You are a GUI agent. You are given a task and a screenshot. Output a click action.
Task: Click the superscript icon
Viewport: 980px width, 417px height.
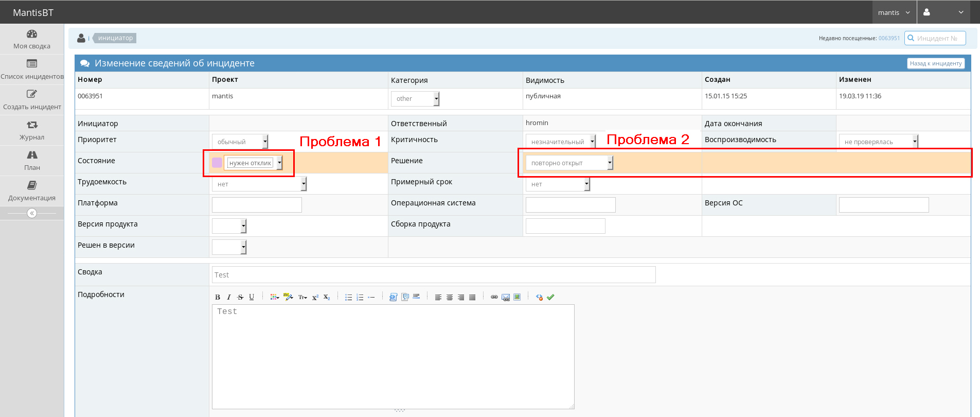[315, 297]
